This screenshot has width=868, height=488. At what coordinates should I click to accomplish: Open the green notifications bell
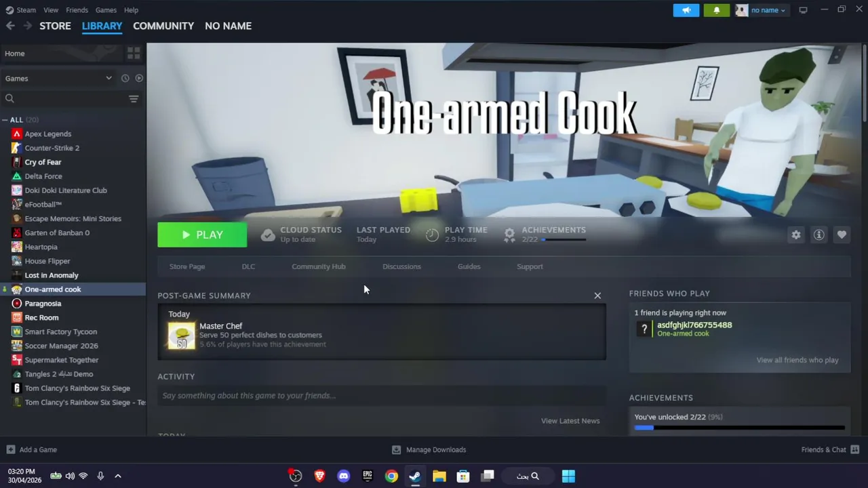click(716, 10)
